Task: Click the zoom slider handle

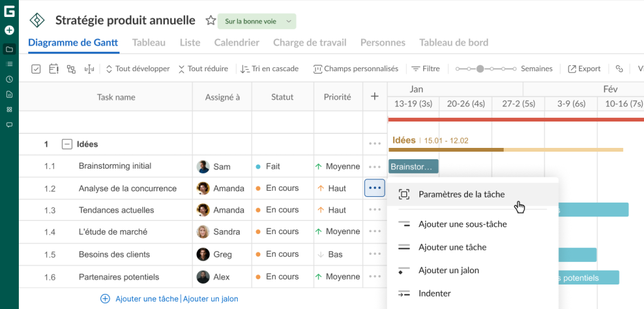Action: pos(480,69)
